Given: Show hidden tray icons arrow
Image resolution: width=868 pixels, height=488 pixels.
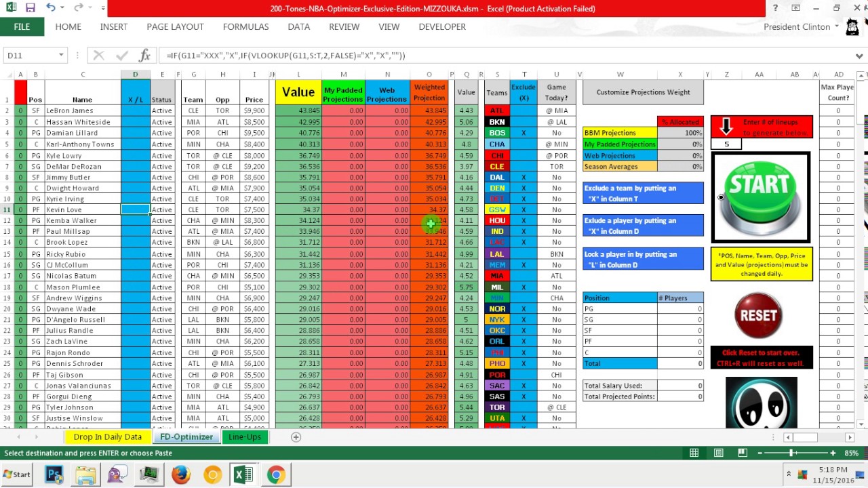Looking at the screenshot, I should (788, 474).
